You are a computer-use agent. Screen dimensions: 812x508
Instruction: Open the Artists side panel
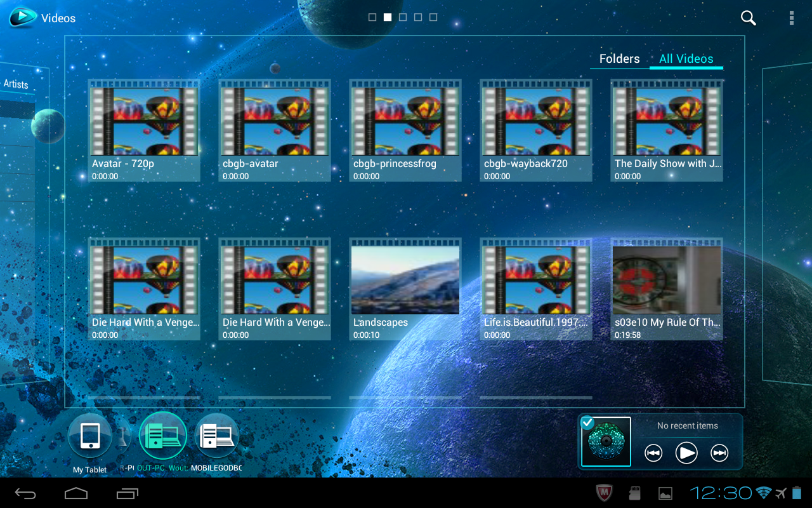click(16, 84)
